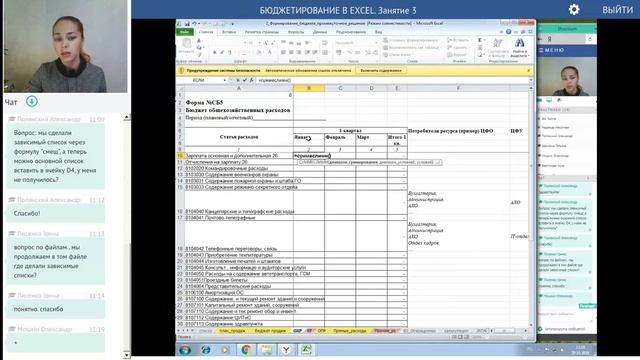Click the понятно. спасибо chat message

coord(56,309)
